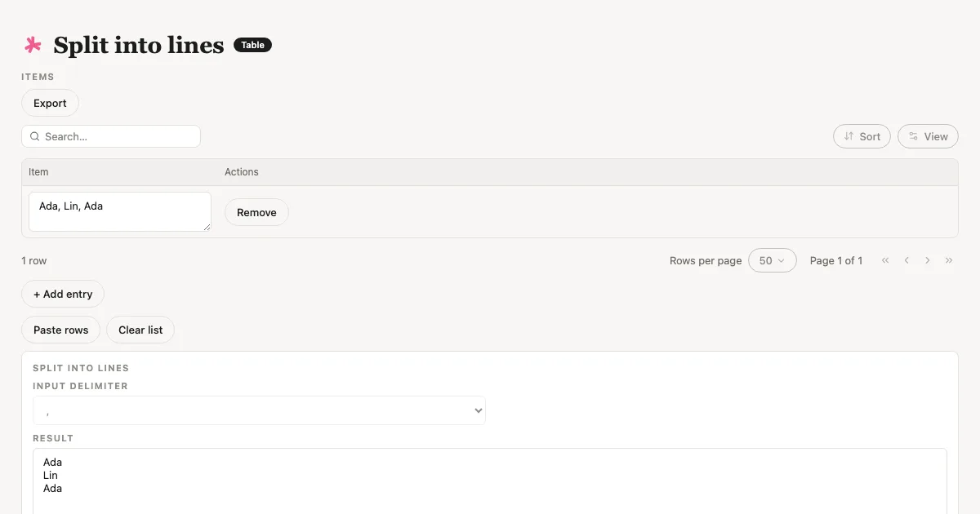Click the pink asterisk logo icon
The width and height of the screenshot is (980, 514).
click(33, 45)
